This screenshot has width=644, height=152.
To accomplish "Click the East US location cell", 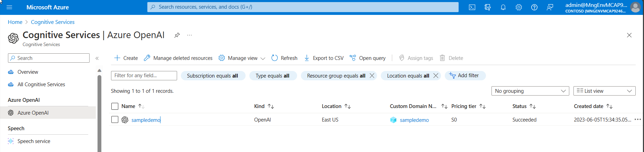I will pyautogui.click(x=330, y=120).
